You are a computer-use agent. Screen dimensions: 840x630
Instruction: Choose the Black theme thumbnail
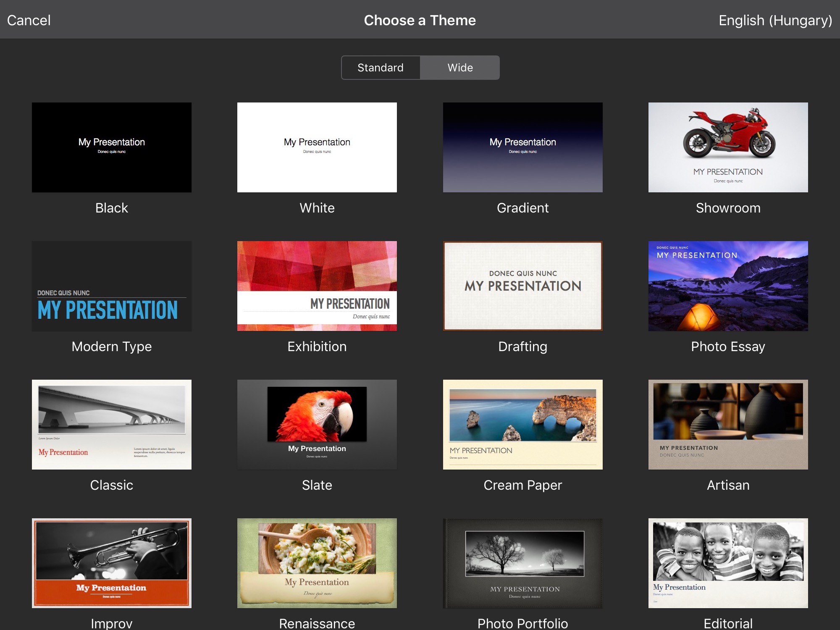coord(112,147)
